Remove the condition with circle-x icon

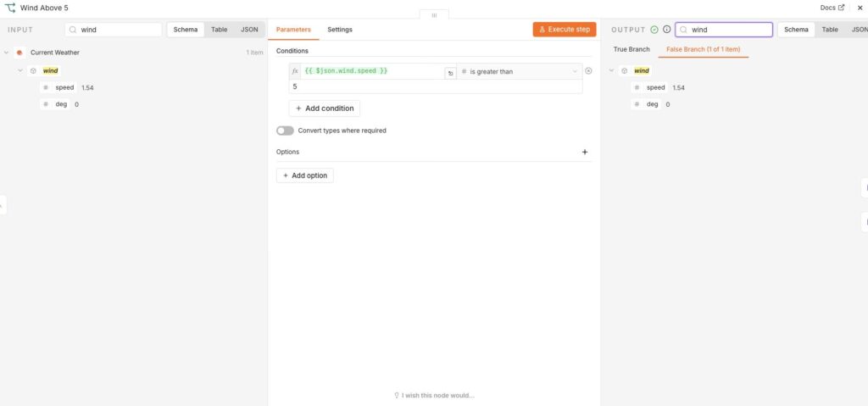click(588, 71)
